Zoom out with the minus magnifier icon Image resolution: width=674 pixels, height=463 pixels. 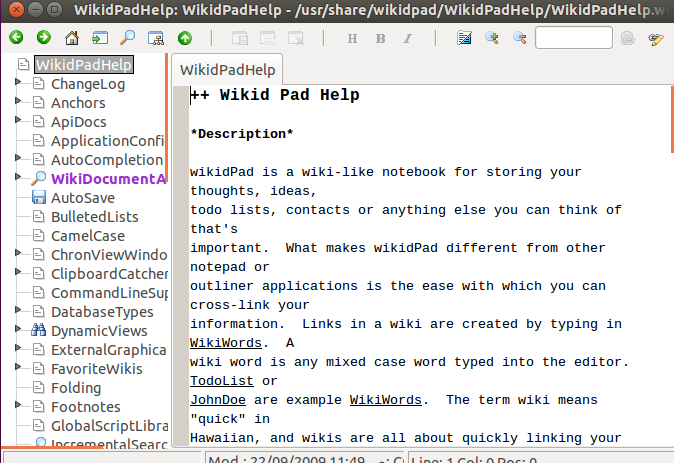tap(520, 38)
